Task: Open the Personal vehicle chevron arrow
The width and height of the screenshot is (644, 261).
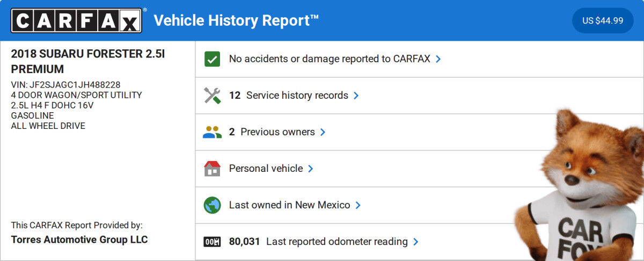Action: pyautogui.click(x=311, y=169)
